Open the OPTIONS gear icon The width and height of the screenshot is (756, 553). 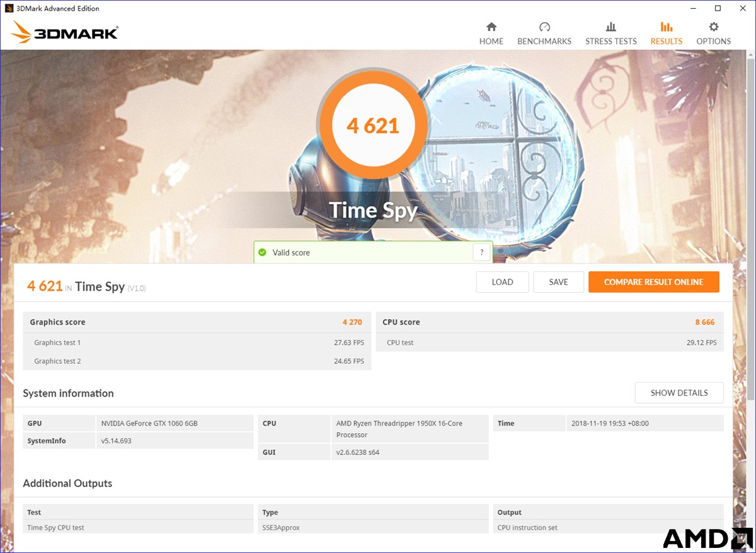714,26
